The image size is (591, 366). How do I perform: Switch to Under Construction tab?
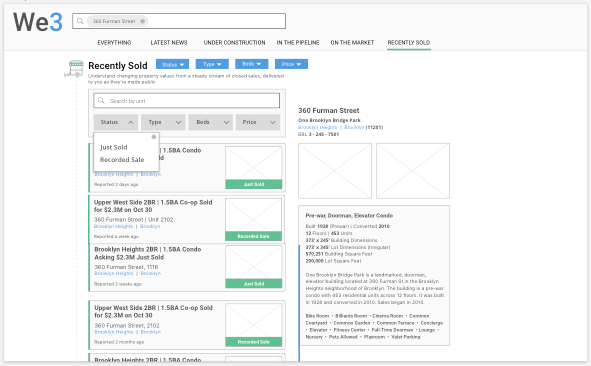pyautogui.click(x=234, y=43)
